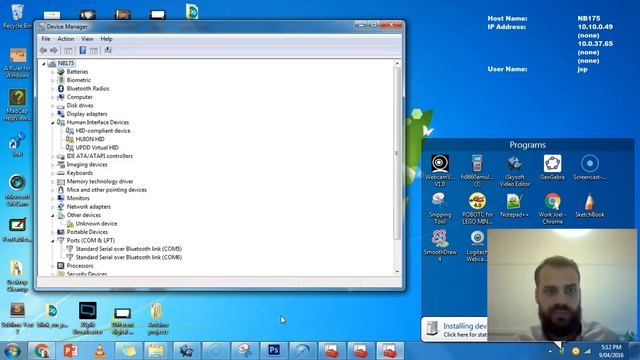Select the HID-compliant device entry
Image resolution: width=640 pixels, height=360 pixels.
[x=103, y=131]
